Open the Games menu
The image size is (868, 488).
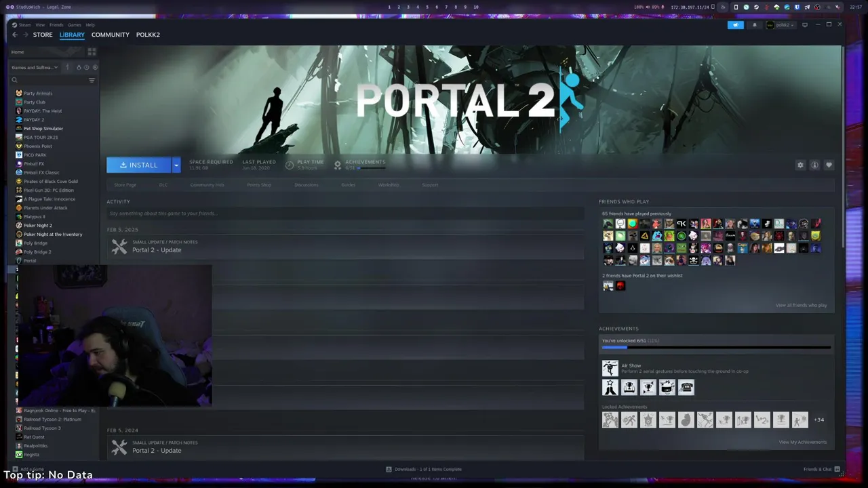pos(74,25)
